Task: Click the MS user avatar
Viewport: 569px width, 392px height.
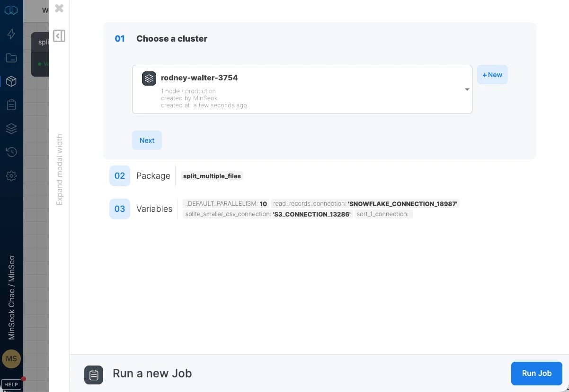Action: 11,359
